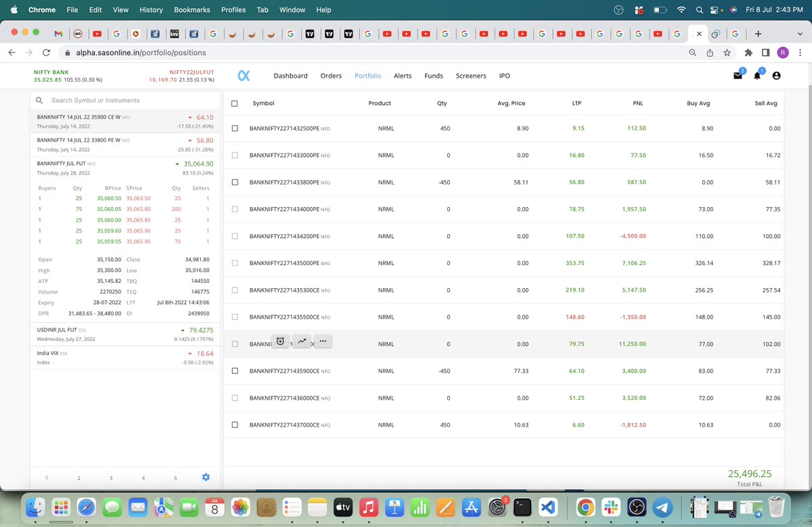Image resolution: width=812 pixels, height=527 pixels.
Task: Click the 35,063.50 best sell price
Action: click(139, 198)
